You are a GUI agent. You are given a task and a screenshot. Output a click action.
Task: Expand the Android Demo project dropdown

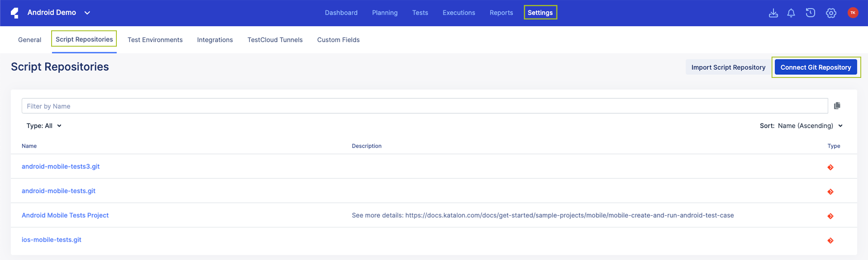pos(87,13)
